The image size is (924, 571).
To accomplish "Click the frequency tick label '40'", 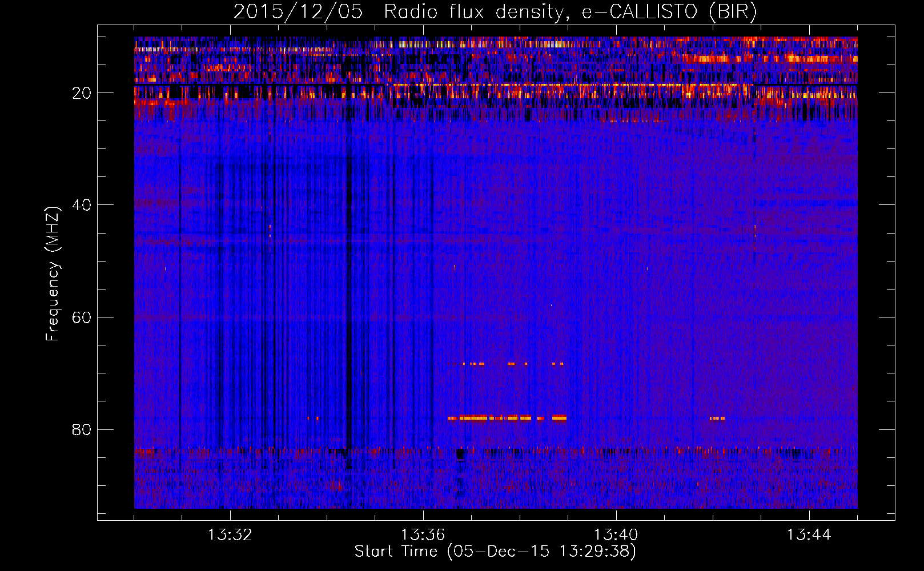I will point(82,205).
